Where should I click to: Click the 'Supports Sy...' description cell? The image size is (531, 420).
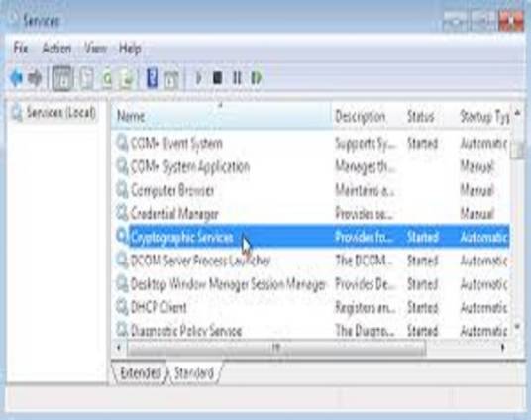click(x=365, y=144)
